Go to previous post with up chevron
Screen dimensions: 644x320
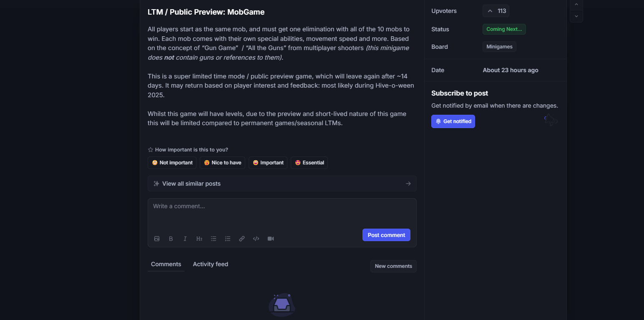[576, 5]
